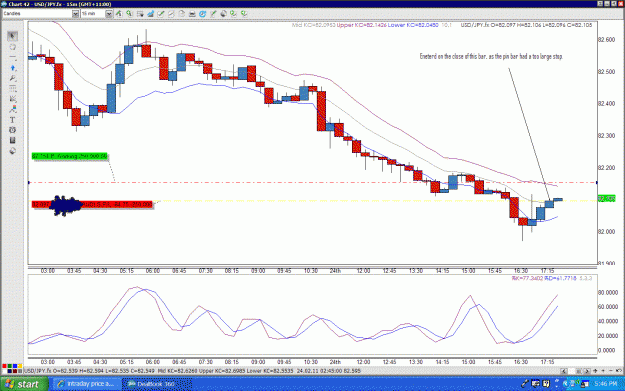
Task: Click the grey pencil edit toolbar icon
Action: click(171, 14)
